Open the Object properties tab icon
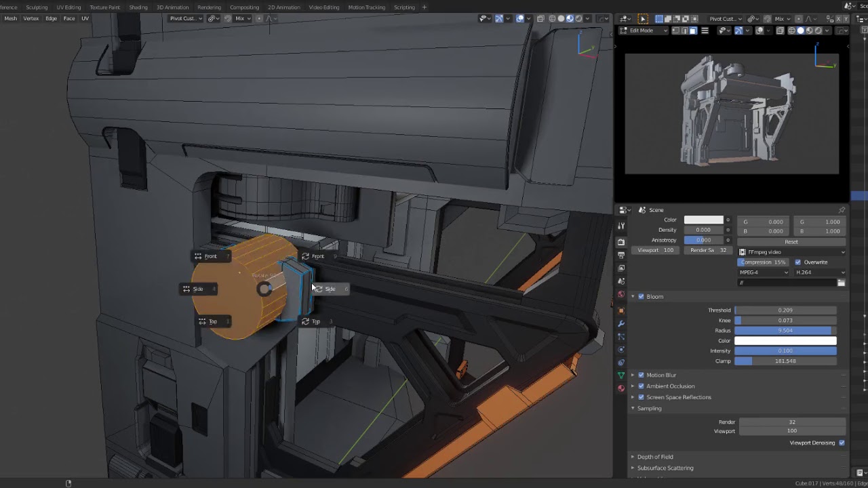 point(620,310)
